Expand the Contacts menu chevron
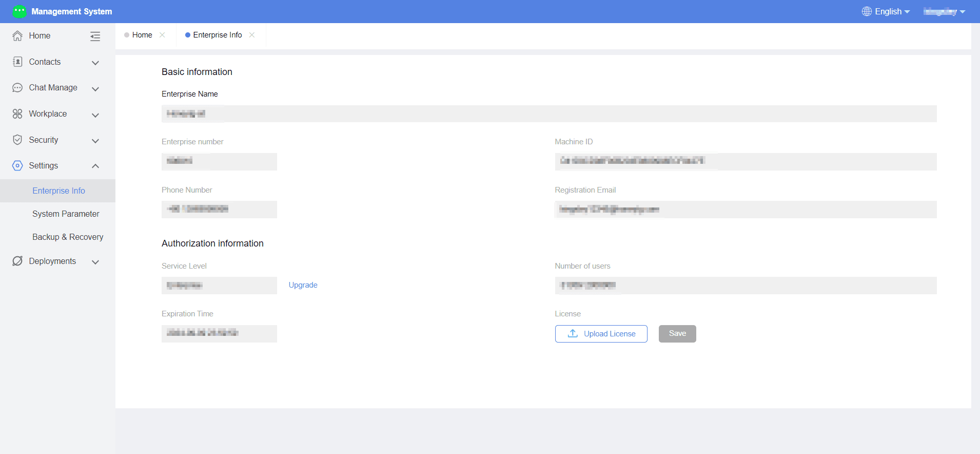The height and width of the screenshot is (454, 980). tap(95, 63)
